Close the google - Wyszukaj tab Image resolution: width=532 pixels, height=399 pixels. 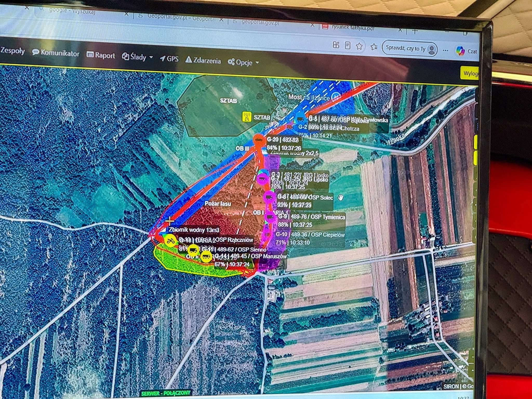(126, 14)
